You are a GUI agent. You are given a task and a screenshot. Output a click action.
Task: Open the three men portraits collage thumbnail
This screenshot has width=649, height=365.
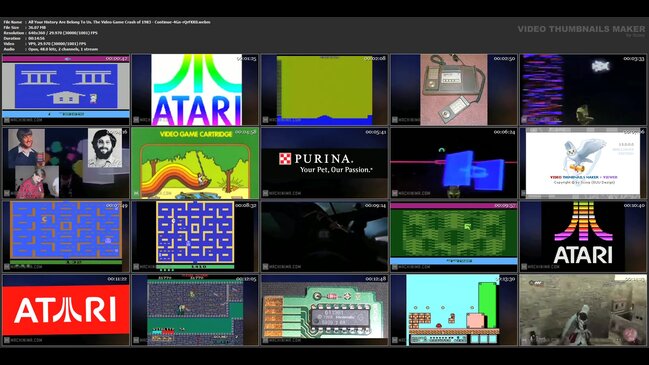66,163
